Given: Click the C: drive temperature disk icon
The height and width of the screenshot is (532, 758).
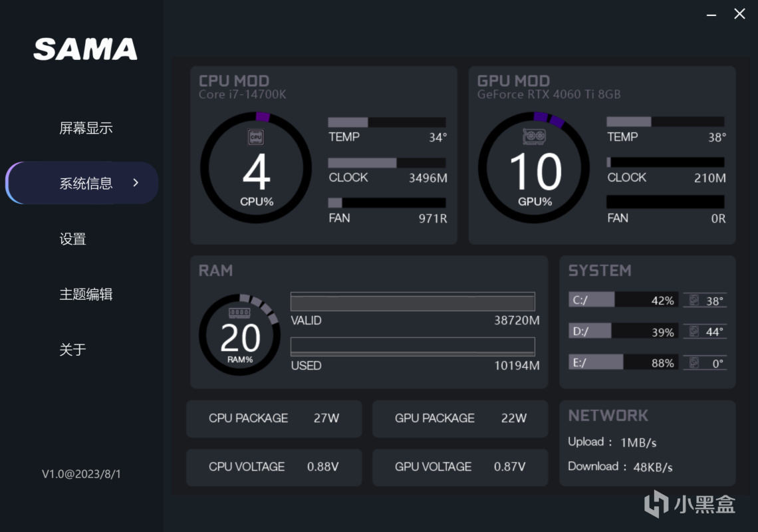Looking at the screenshot, I should (695, 301).
